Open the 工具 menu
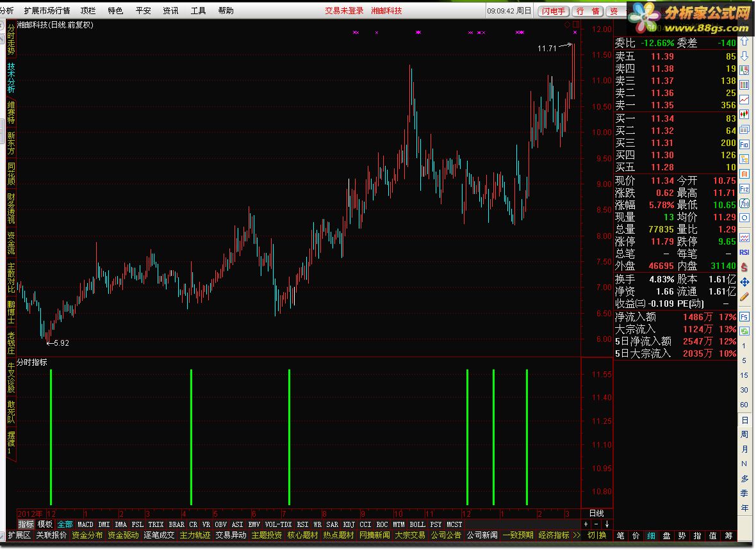Viewport: 756px width, 550px height. 198,10
